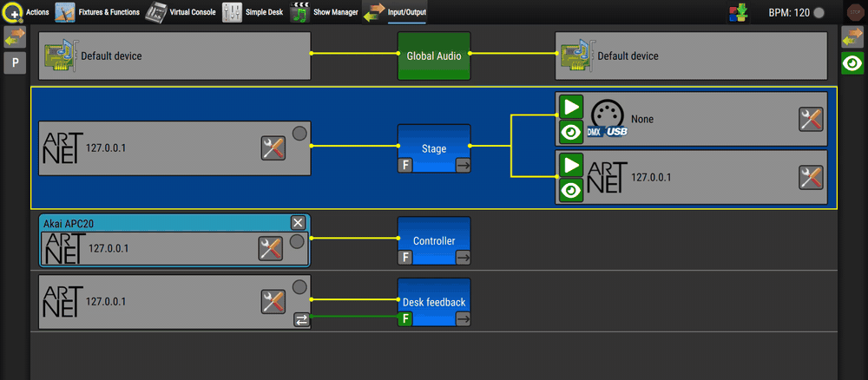The image size is (868, 380).
Task: Click the play button on ArtNet output
Action: (571, 164)
